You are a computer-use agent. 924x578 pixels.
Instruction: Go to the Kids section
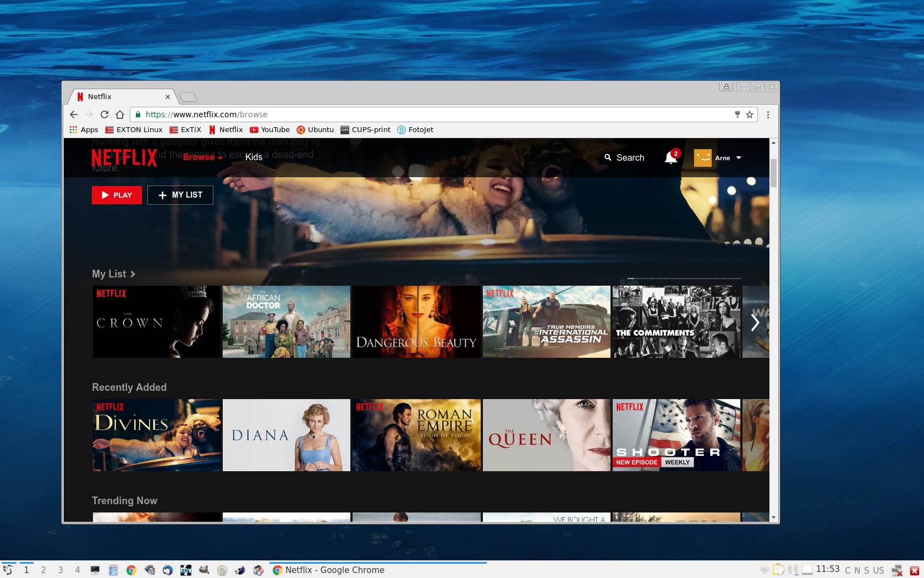pyautogui.click(x=254, y=157)
